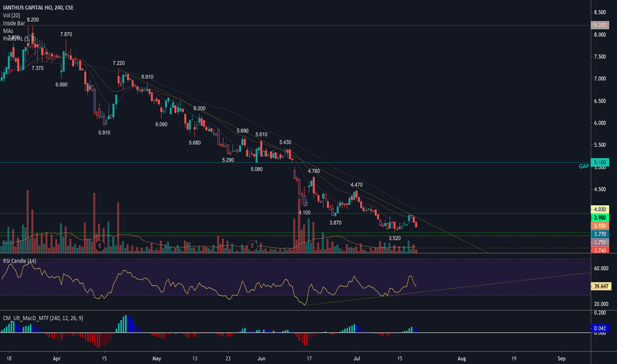617x364 pixels.
Task: Click the 5.690 pivot high label
Action: [242, 131]
